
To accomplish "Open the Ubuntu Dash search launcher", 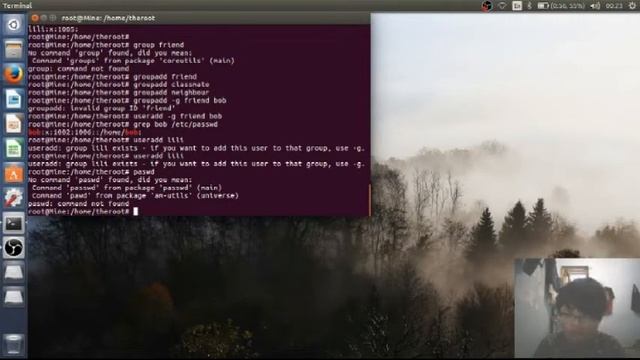I will point(13,24).
